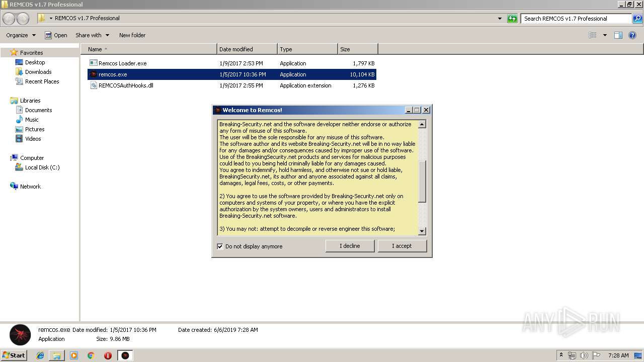The image size is (644, 362).
Task: Sort by the Size column header
Action: (x=358, y=49)
